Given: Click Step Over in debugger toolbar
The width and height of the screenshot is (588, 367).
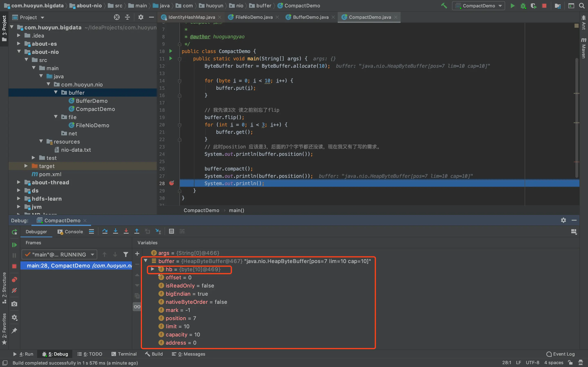Looking at the screenshot, I should pyautogui.click(x=105, y=231).
